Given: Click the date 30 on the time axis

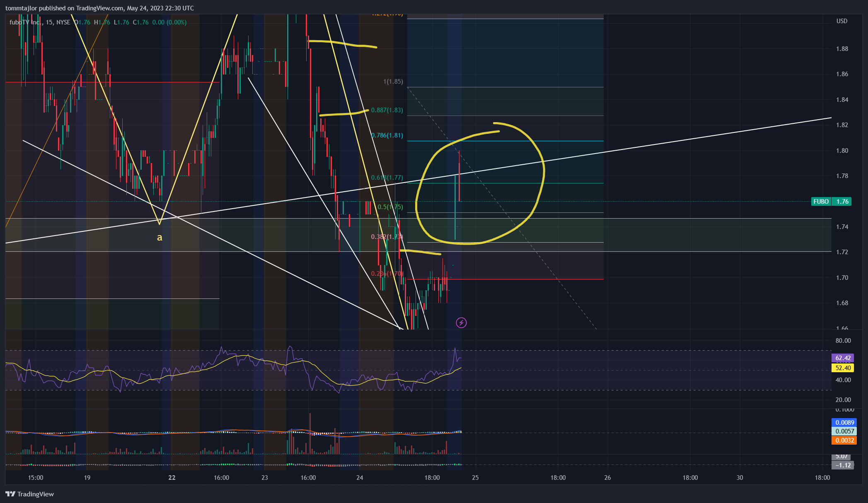Looking at the screenshot, I should click(x=740, y=478).
